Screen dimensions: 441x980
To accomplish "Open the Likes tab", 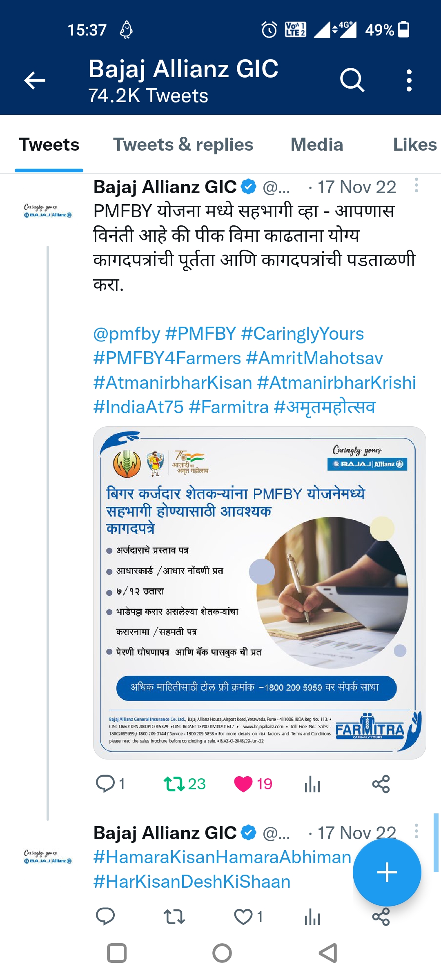I will point(414,145).
